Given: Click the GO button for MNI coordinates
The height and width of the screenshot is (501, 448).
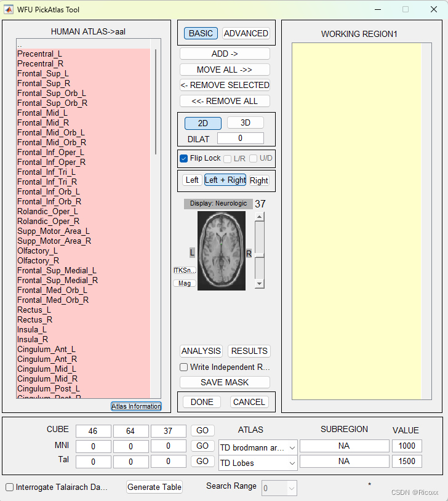Looking at the screenshot, I should point(202,446).
